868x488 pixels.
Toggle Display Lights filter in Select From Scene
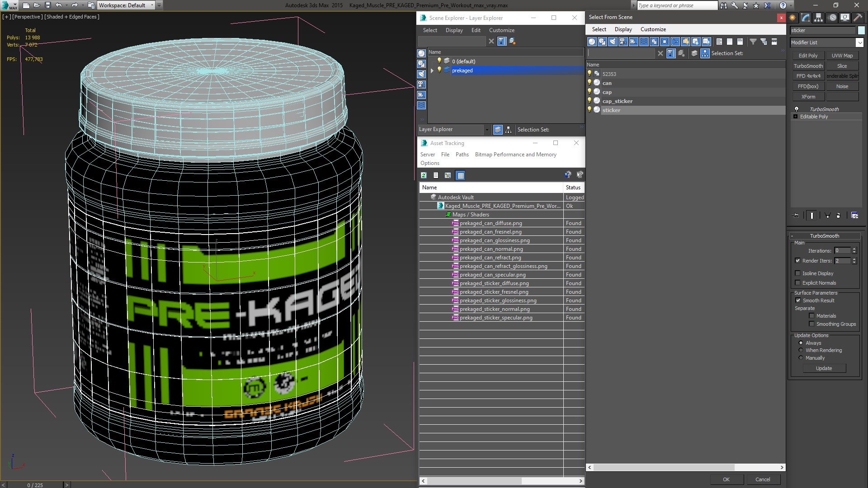[x=613, y=42]
